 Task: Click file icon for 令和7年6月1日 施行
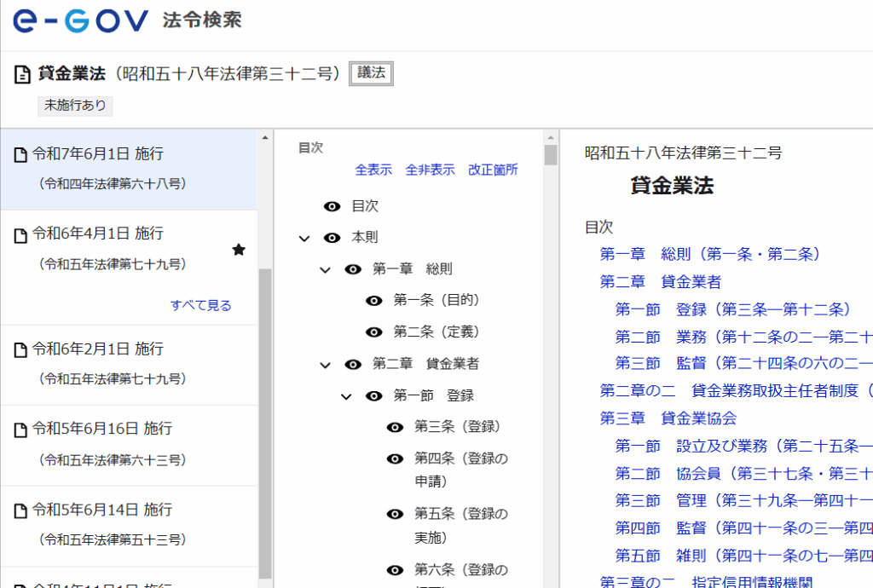(x=21, y=155)
